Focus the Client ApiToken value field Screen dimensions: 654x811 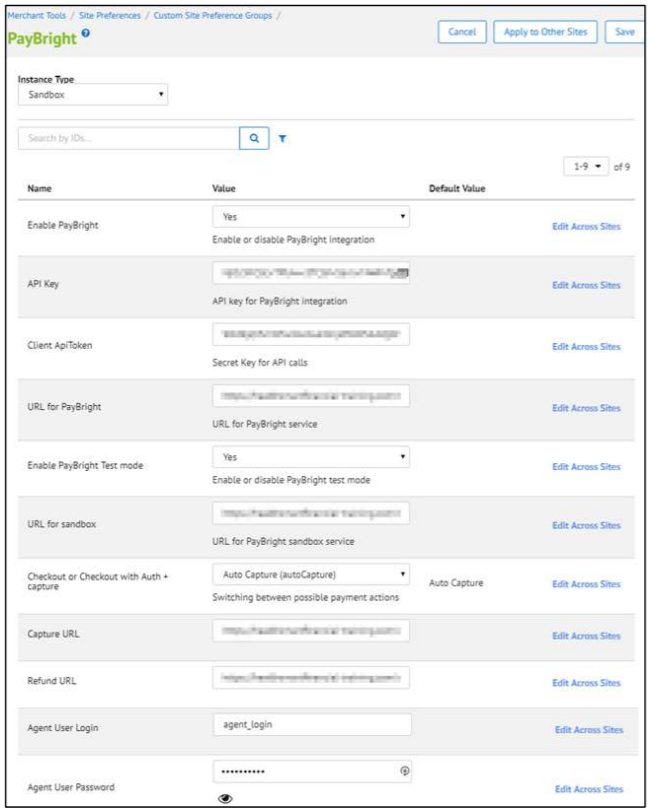click(311, 334)
